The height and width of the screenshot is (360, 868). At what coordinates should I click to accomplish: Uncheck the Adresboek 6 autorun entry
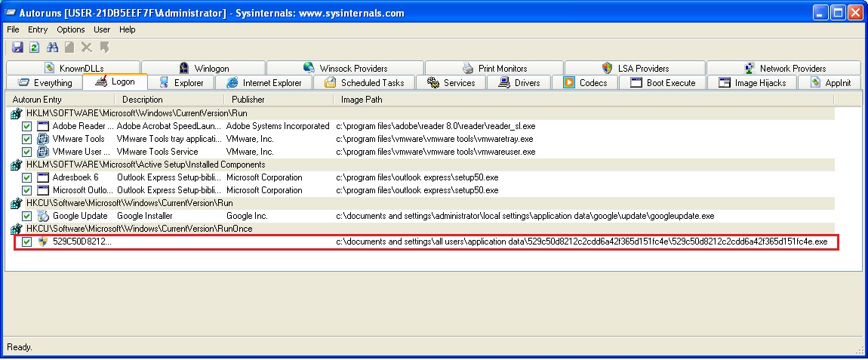tap(26, 178)
